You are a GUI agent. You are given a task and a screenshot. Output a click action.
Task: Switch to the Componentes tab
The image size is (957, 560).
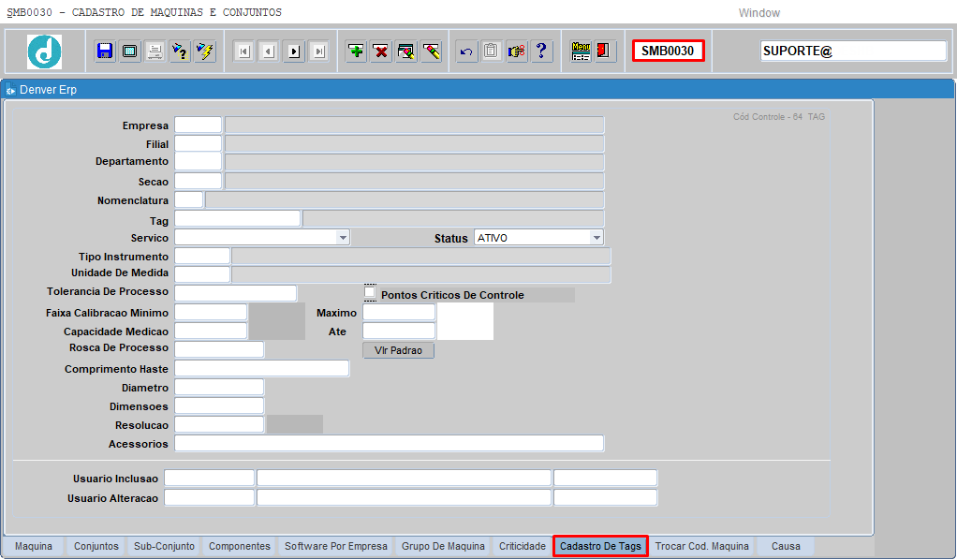[x=240, y=546]
